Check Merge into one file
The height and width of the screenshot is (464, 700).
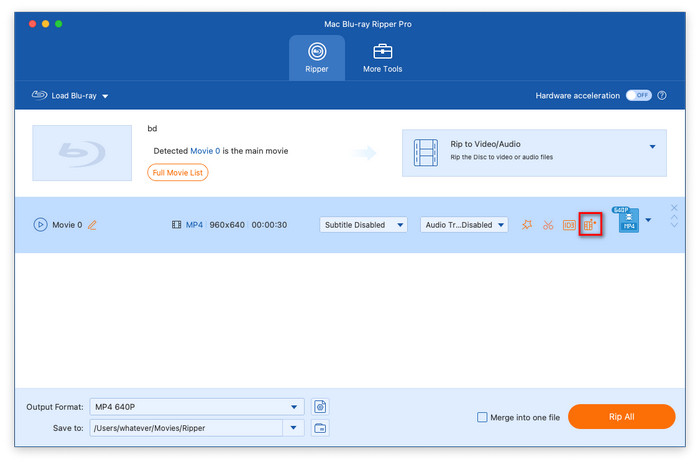(x=482, y=417)
